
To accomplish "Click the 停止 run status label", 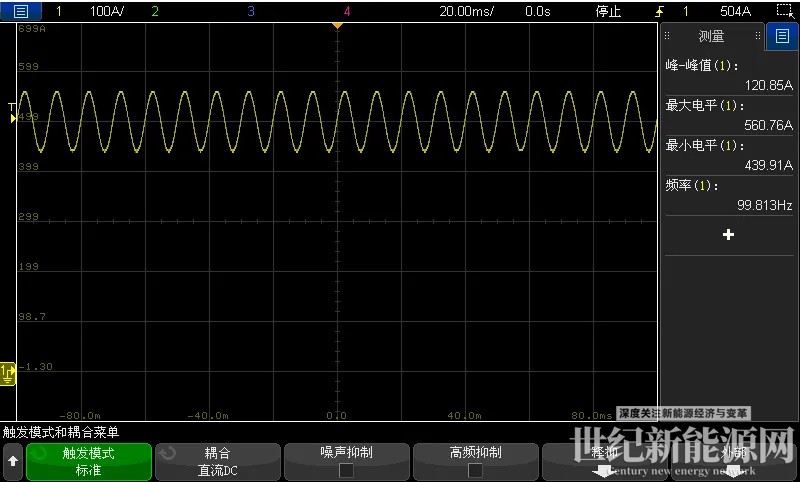I will (608, 12).
